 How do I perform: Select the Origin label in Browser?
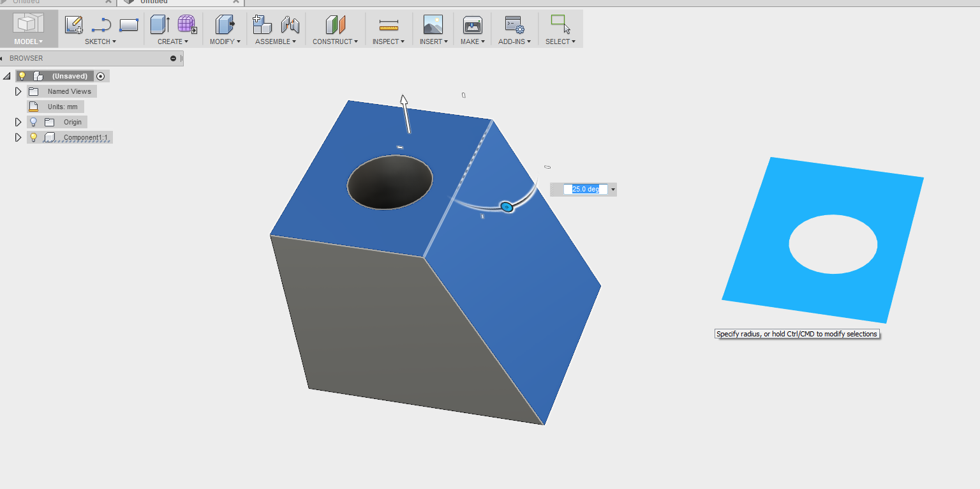(73, 122)
